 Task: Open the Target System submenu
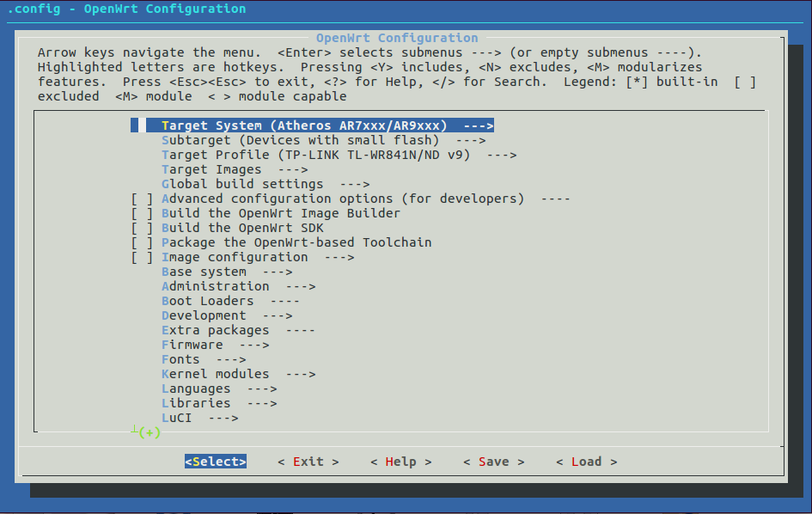pos(312,125)
